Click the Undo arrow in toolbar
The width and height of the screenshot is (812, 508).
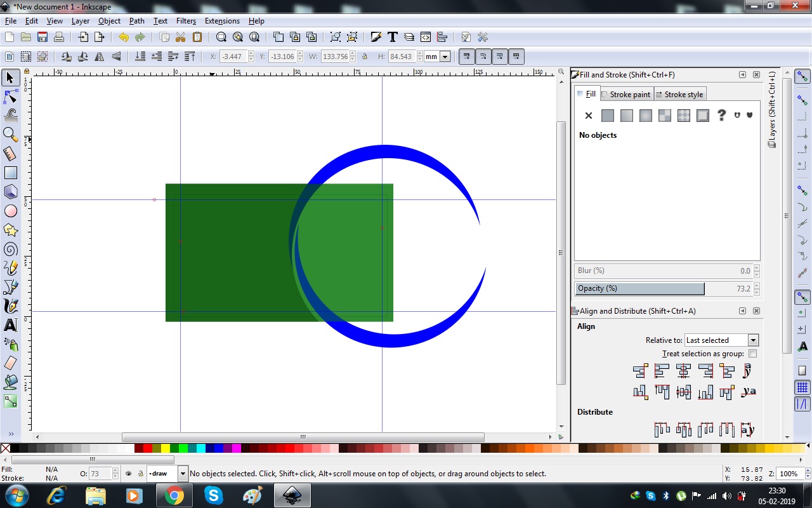[x=123, y=37]
